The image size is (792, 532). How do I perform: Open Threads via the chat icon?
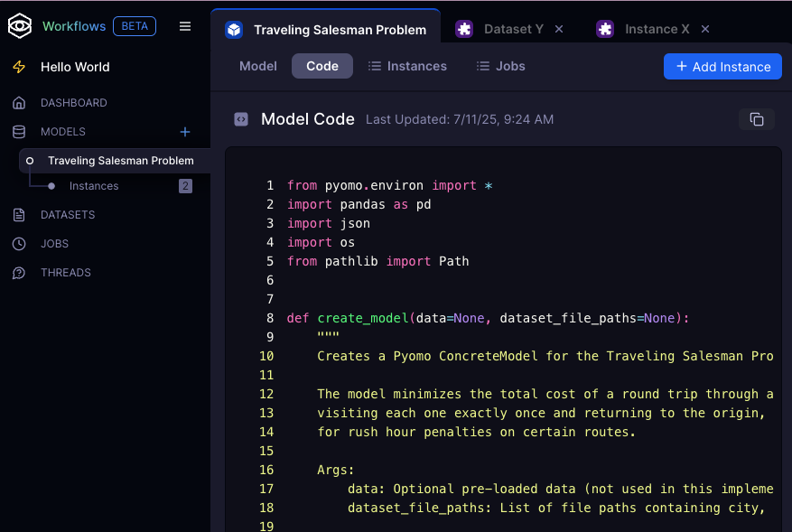(20, 273)
